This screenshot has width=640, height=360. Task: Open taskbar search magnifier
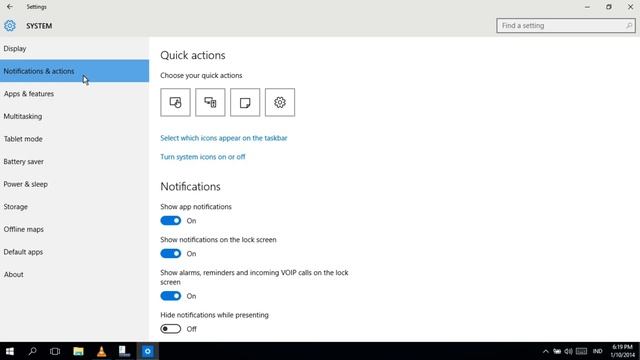(x=32, y=351)
